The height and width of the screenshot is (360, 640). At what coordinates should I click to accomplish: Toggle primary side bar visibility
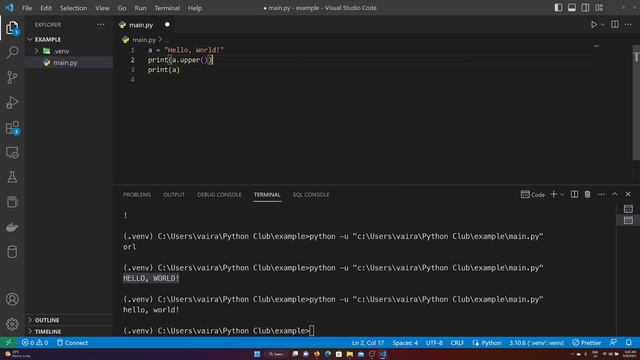(558, 8)
